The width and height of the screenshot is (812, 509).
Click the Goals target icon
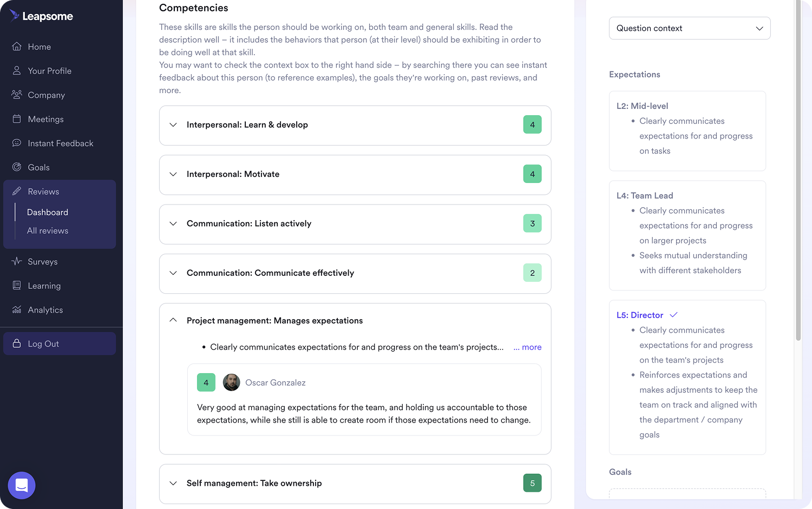(17, 167)
